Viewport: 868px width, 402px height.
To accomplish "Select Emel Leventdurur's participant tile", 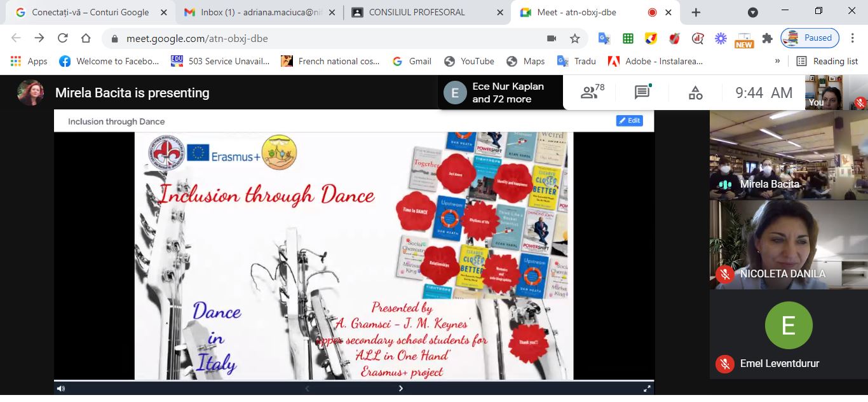I will point(789,335).
